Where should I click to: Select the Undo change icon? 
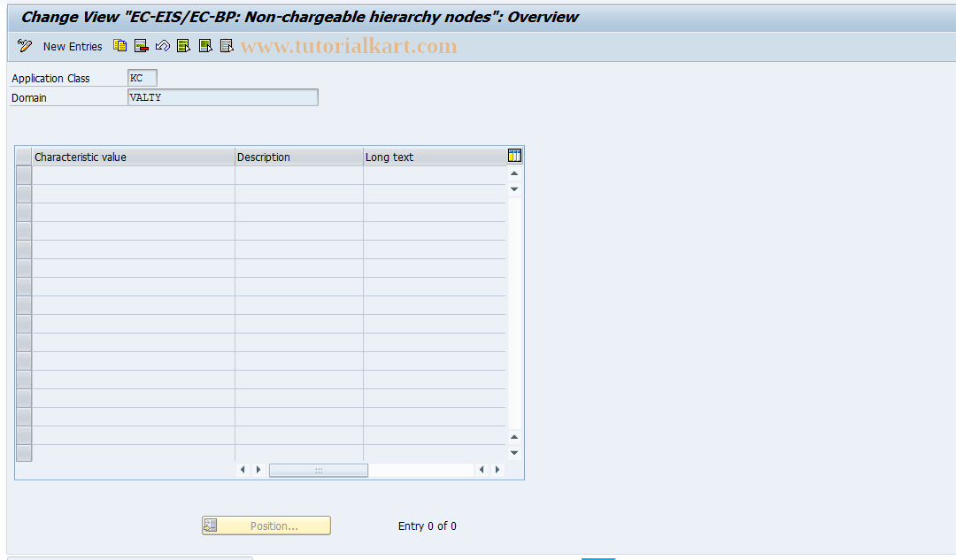(162, 46)
